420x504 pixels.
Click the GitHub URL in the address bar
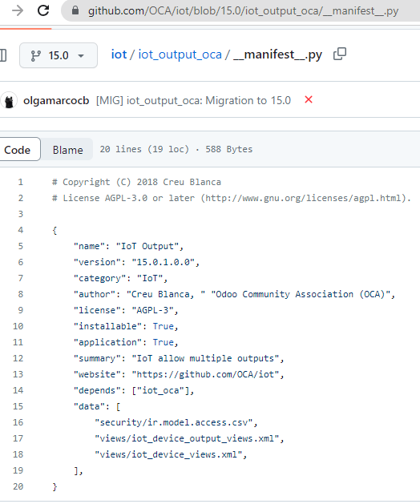pos(243,11)
